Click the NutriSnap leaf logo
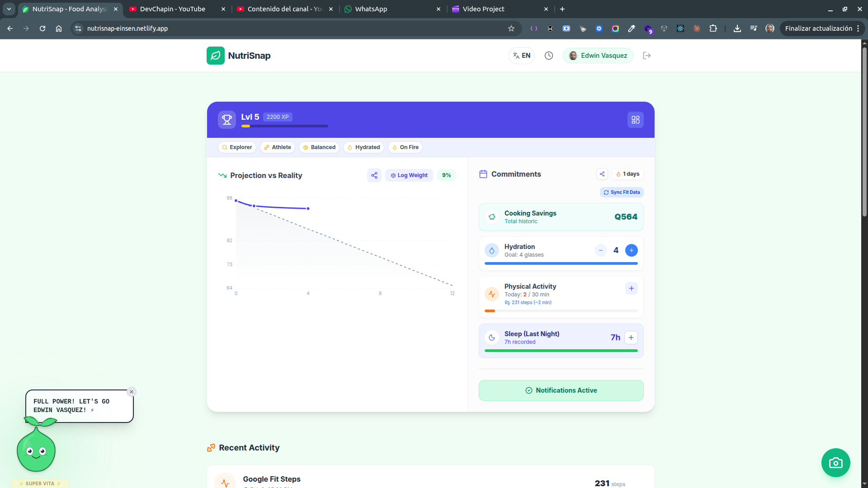 pyautogui.click(x=216, y=56)
